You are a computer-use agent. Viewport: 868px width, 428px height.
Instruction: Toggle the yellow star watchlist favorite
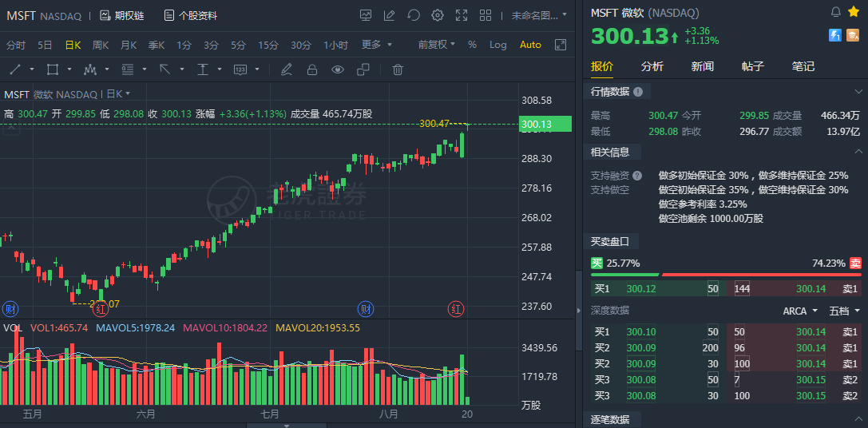click(x=853, y=12)
